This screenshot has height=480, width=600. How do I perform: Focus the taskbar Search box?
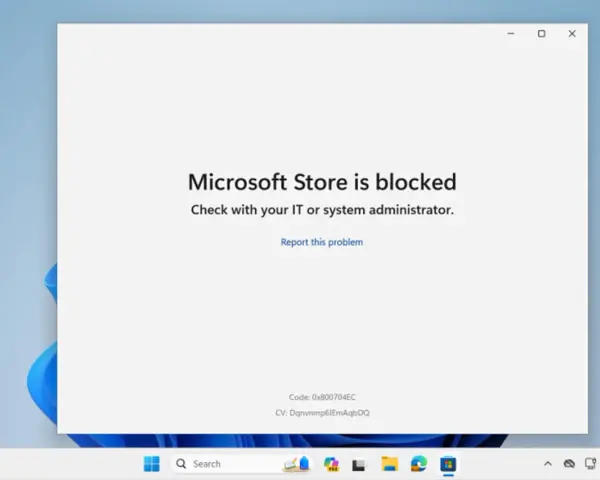click(242, 464)
